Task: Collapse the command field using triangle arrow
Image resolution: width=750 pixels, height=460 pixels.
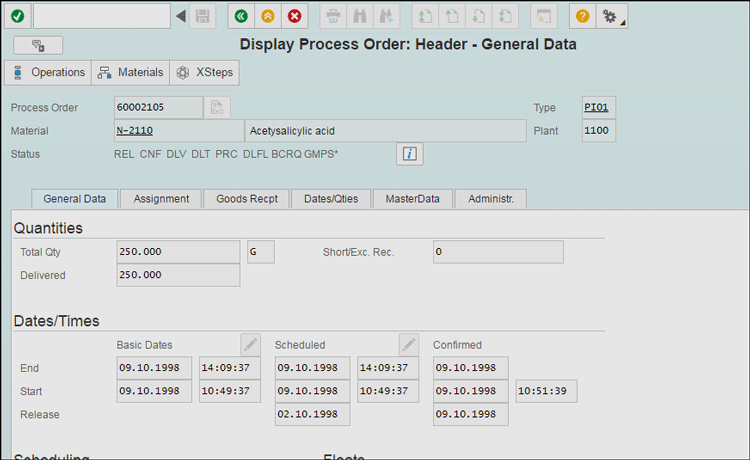Action: [181, 16]
